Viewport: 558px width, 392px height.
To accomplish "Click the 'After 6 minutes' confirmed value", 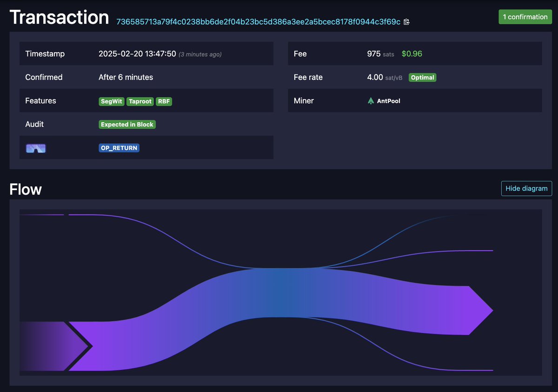I will pyautogui.click(x=126, y=77).
